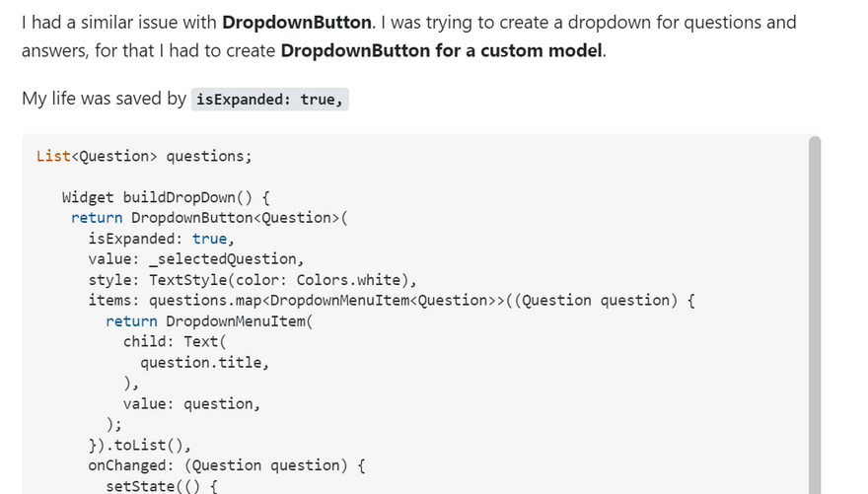This screenshot has width=868, height=494.
Task: Click the "setState(() {" code line
Action: click(161, 485)
